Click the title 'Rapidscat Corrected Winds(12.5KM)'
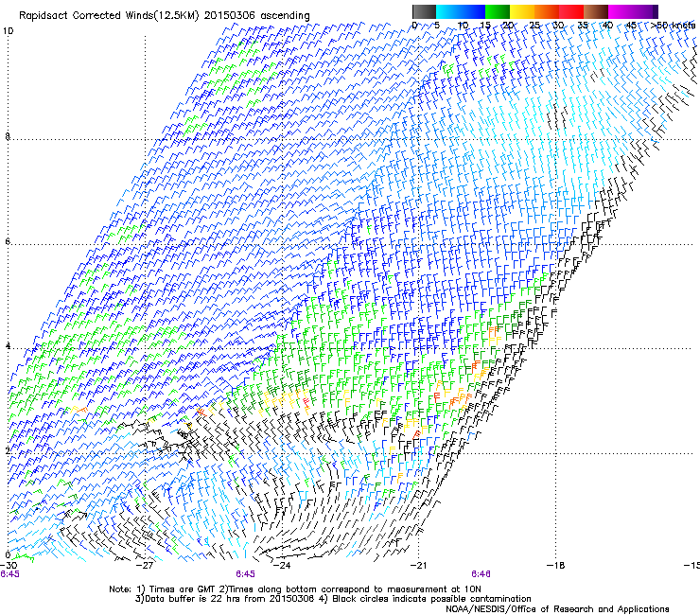The width and height of the screenshot is (700, 615). pyautogui.click(x=110, y=16)
